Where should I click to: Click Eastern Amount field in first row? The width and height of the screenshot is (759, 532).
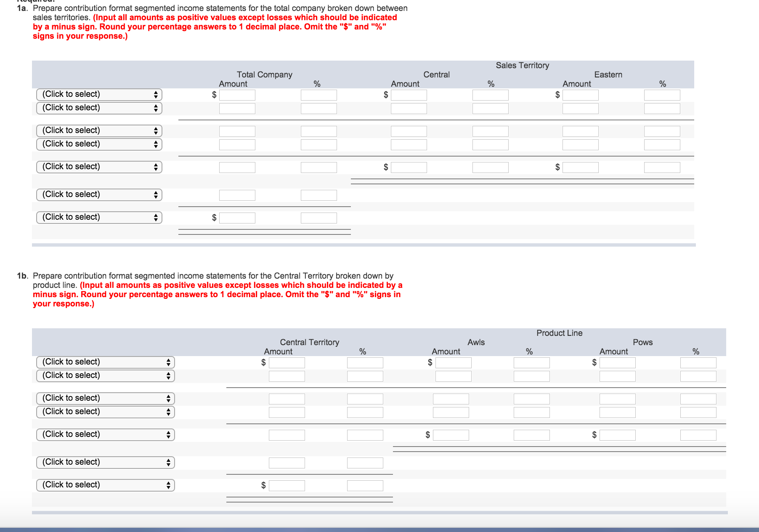click(581, 95)
